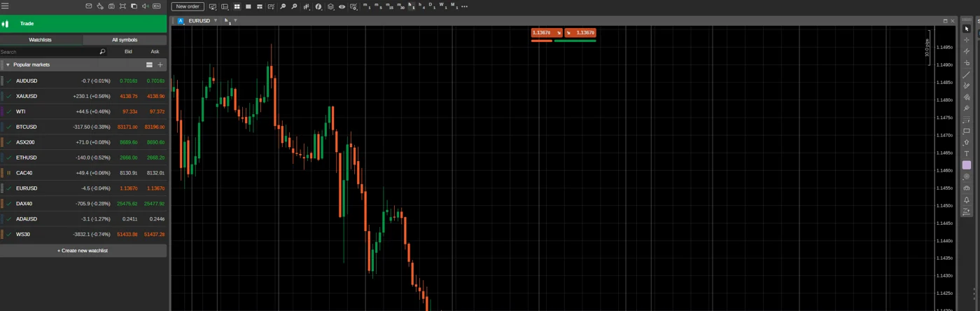Toggle the eye viewing options icon
Screen dimensions: 980x311
click(x=342, y=6)
